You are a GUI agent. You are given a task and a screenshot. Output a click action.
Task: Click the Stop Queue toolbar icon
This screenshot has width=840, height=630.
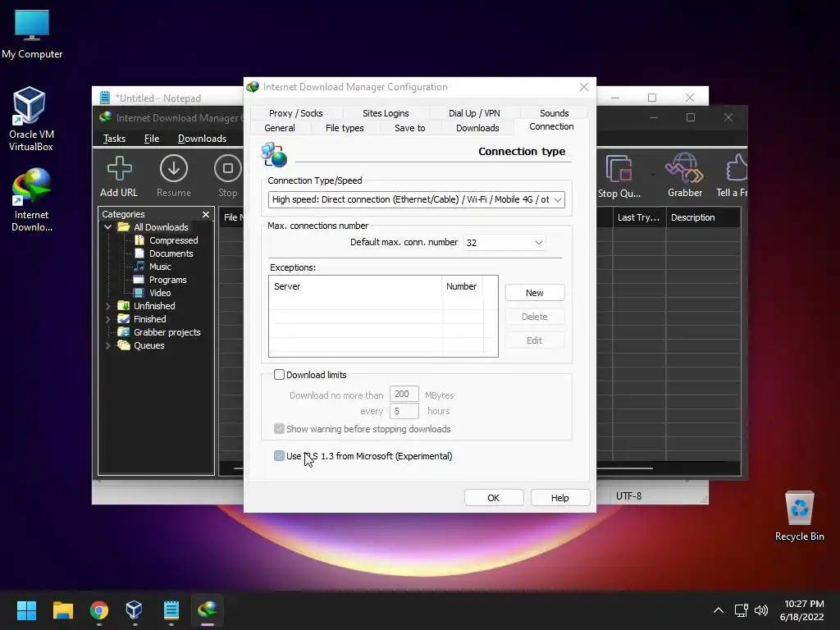point(619,176)
